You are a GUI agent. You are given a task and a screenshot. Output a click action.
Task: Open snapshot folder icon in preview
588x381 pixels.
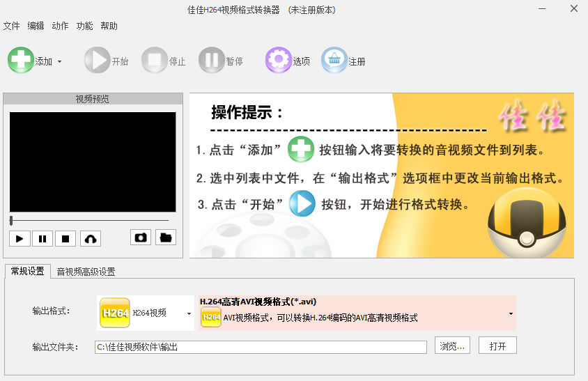point(166,238)
